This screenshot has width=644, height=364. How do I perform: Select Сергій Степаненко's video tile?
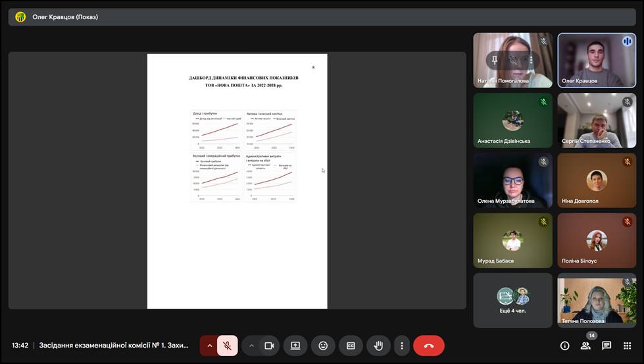coord(597,120)
